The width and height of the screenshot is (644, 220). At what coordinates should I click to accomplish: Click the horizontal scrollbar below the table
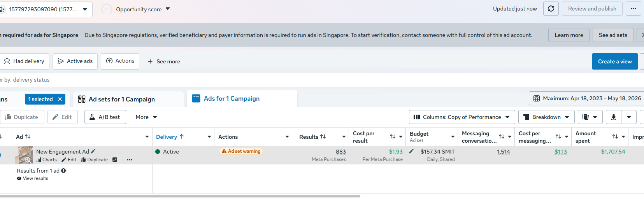coord(180,196)
